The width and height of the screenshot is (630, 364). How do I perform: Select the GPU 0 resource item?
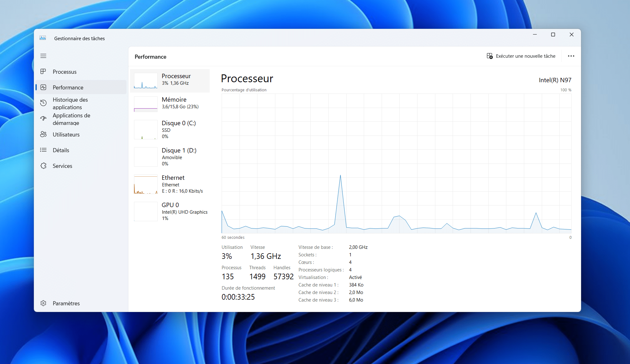[170, 211]
